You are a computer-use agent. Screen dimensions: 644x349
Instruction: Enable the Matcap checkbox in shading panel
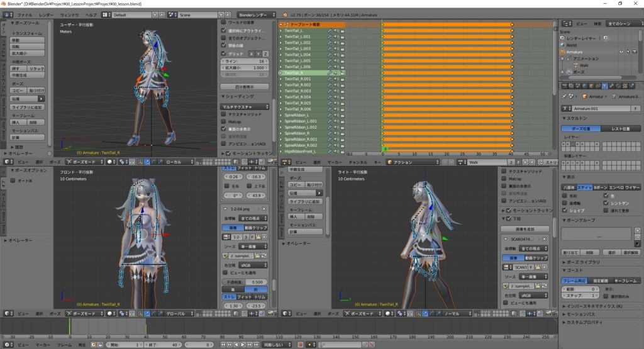(x=224, y=123)
